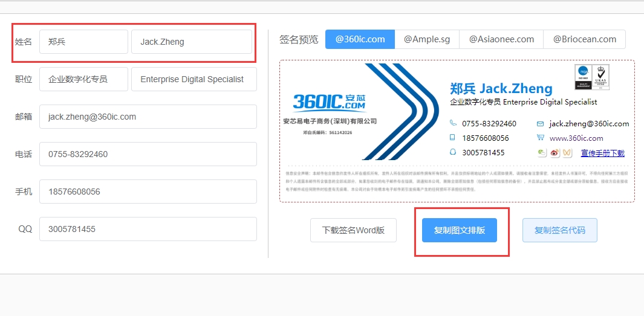Click the envelope icon beside the email address
The height and width of the screenshot is (316, 644).
pos(540,123)
